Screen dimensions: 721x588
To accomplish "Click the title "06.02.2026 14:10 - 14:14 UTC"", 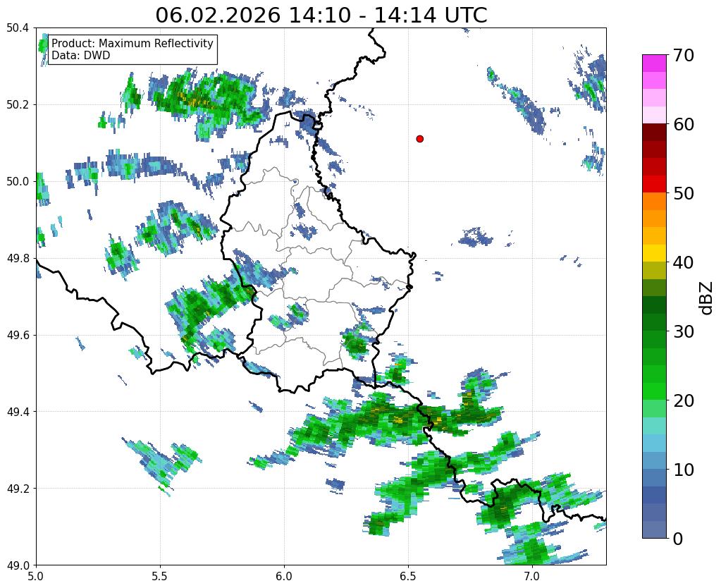I will click(x=321, y=15).
